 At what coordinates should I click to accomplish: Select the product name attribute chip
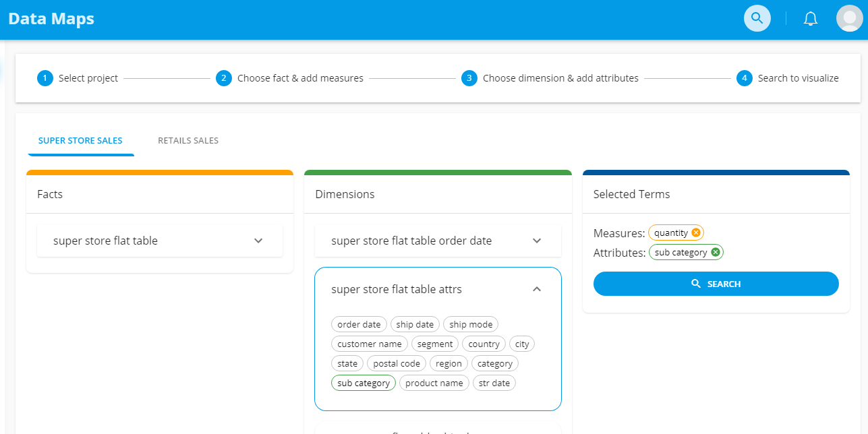point(434,383)
